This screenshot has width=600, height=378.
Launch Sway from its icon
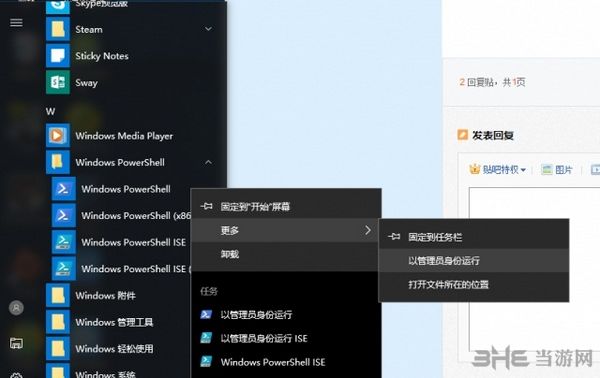tap(58, 82)
